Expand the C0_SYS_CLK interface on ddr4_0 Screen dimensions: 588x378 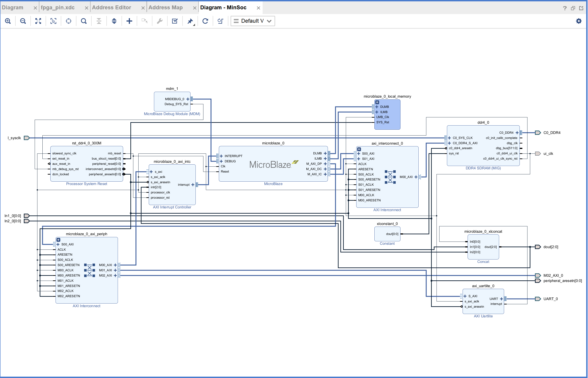click(449, 138)
